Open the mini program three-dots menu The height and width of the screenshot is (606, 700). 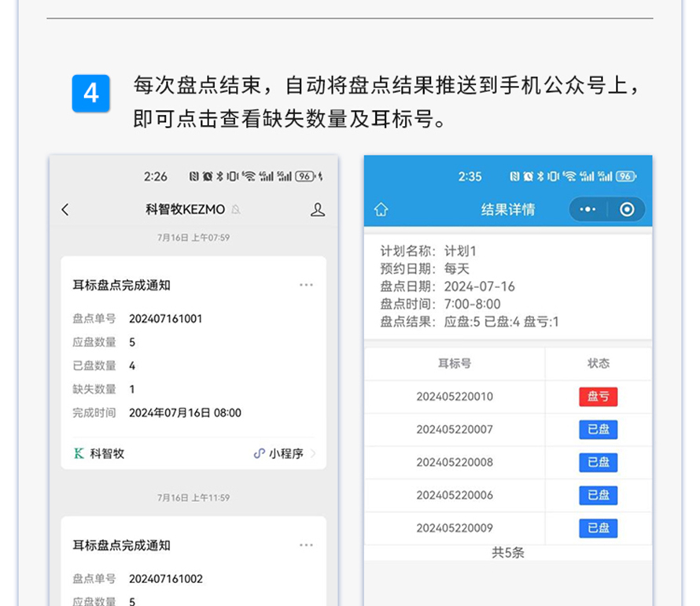click(588, 209)
